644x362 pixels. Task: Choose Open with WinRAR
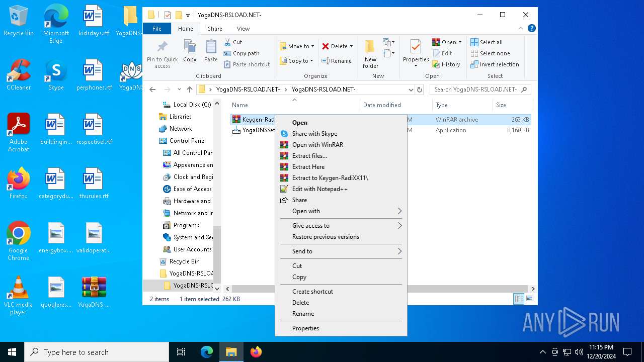click(341, 145)
